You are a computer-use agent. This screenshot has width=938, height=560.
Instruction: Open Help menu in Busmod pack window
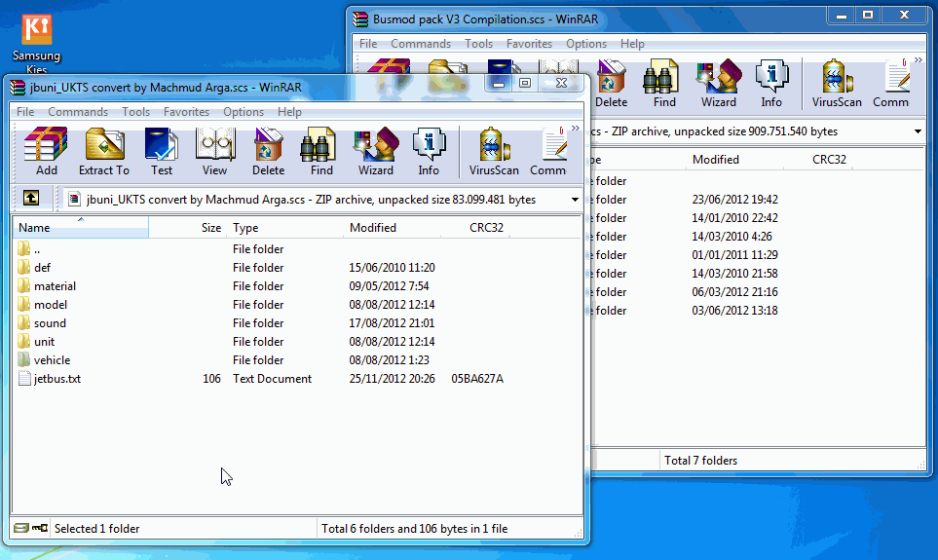632,44
